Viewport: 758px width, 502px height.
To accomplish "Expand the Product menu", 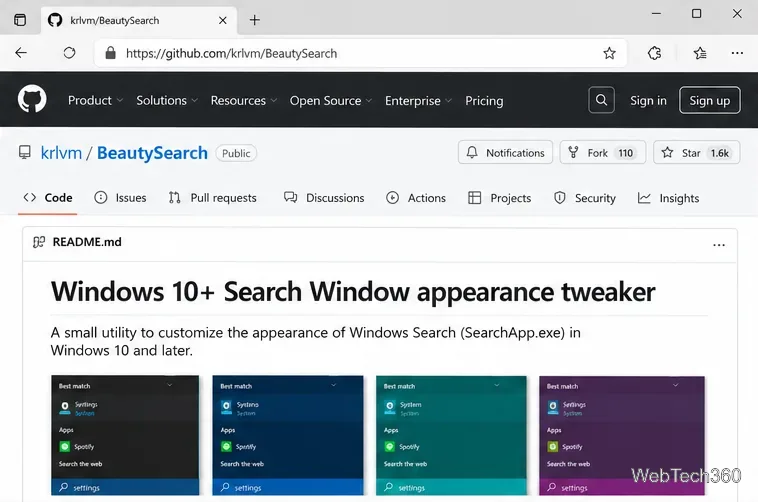I will [95, 100].
